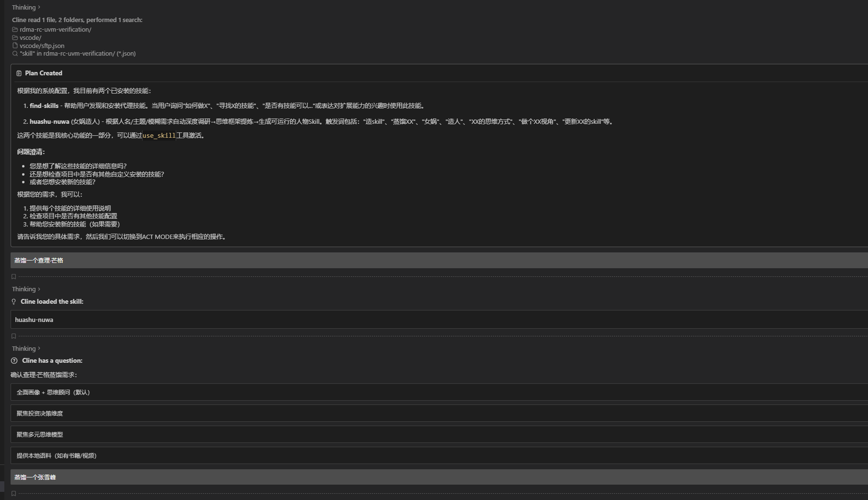Click bullet 或者您想安装新的技能?

[62, 182]
